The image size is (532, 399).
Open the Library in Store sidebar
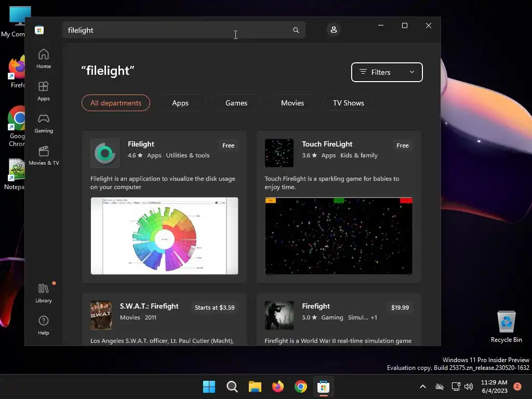tap(44, 294)
